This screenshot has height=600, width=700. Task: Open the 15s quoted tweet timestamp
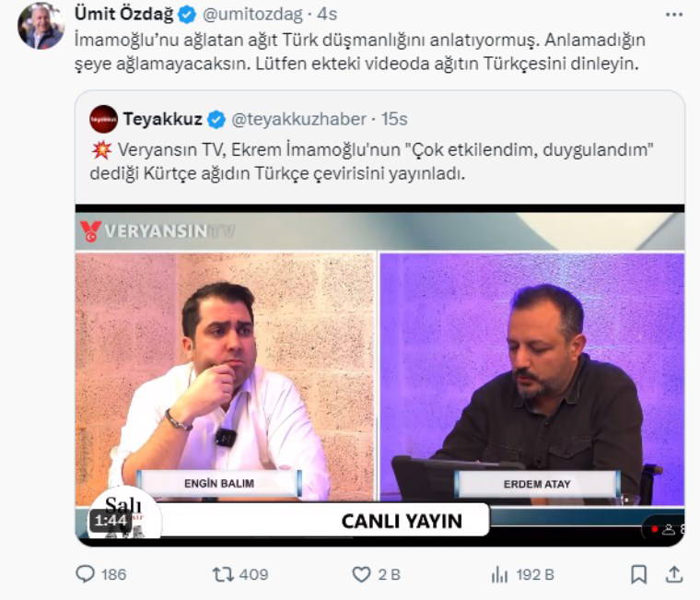[394, 119]
